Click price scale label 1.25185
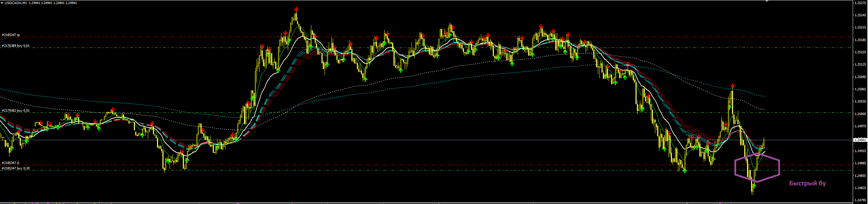This screenshot has width=868, height=204. click(x=860, y=40)
